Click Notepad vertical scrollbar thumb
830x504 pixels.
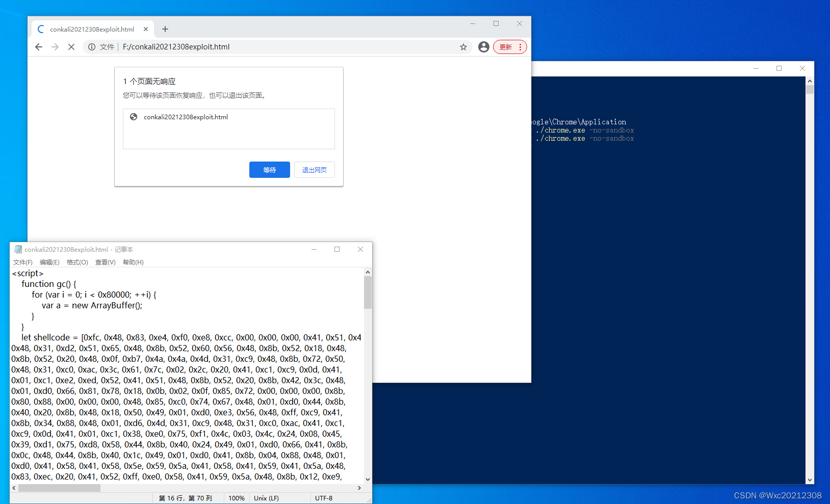click(x=368, y=293)
